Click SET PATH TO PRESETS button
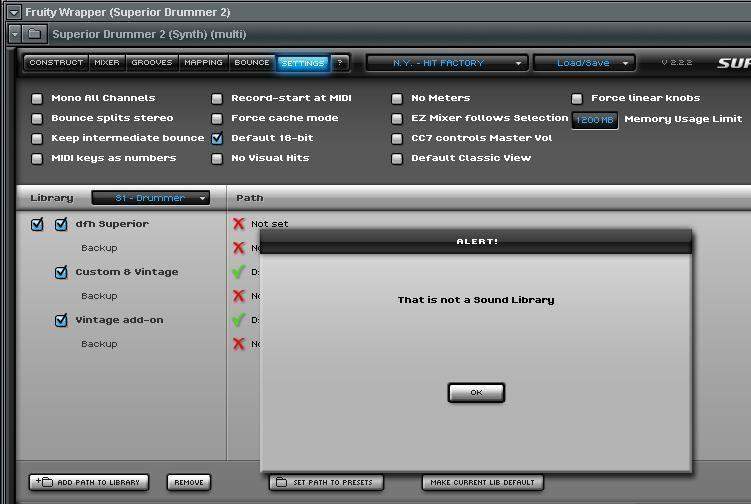The width and height of the screenshot is (751, 504). coord(327,482)
